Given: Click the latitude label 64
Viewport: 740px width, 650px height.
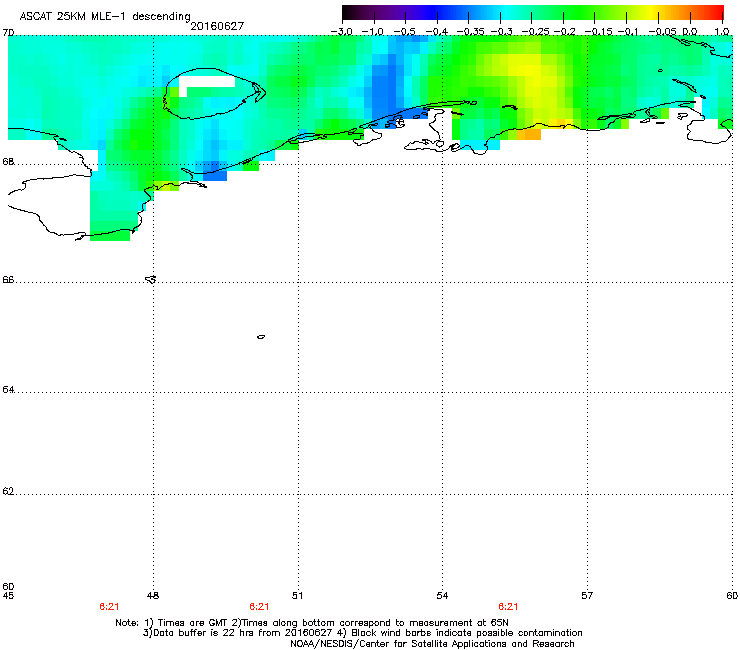Looking at the screenshot, I should (x=8, y=389).
